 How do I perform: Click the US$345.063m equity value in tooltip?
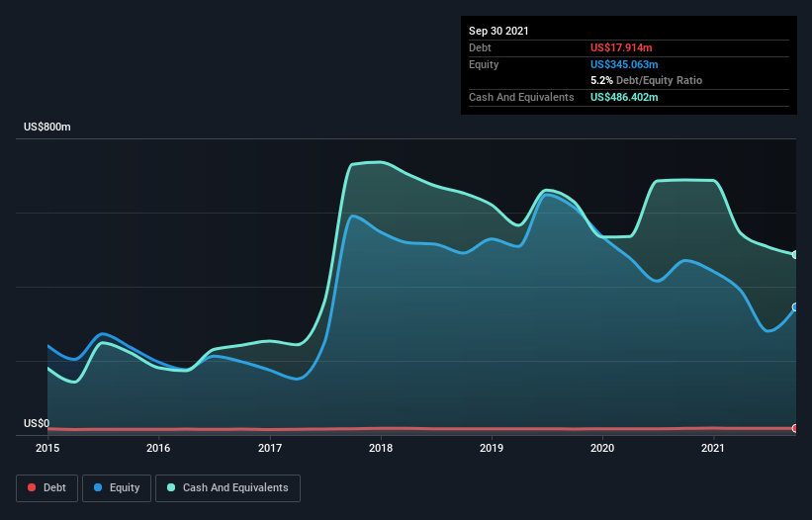[x=624, y=64]
